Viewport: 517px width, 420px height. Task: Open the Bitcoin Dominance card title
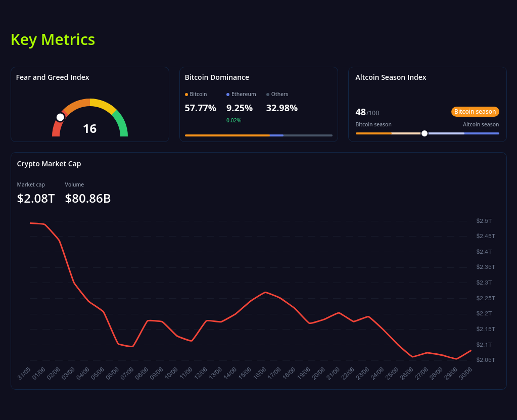(217, 77)
